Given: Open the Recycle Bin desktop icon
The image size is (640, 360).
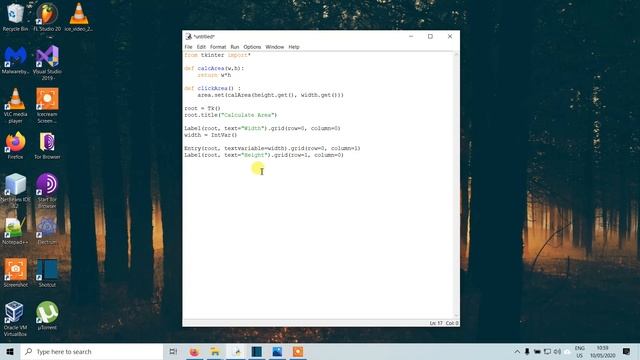Looking at the screenshot, I should 15,18.
